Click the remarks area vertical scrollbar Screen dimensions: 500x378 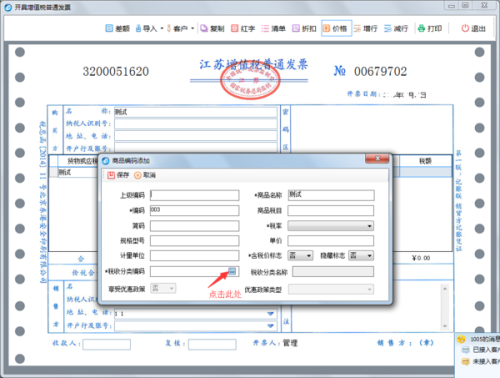point(445,307)
